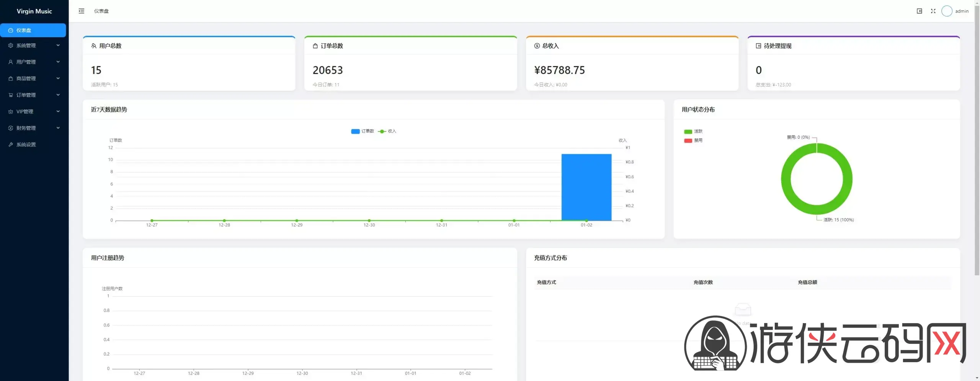Select the 仪表盘 sidebar menu item
This screenshot has width=980, height=381.
point(33,30)
